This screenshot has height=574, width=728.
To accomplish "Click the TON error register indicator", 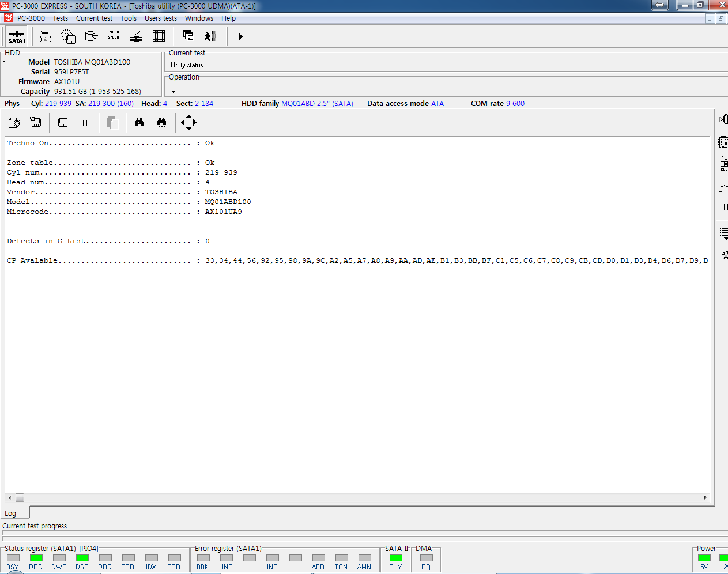I will (341, 558).
